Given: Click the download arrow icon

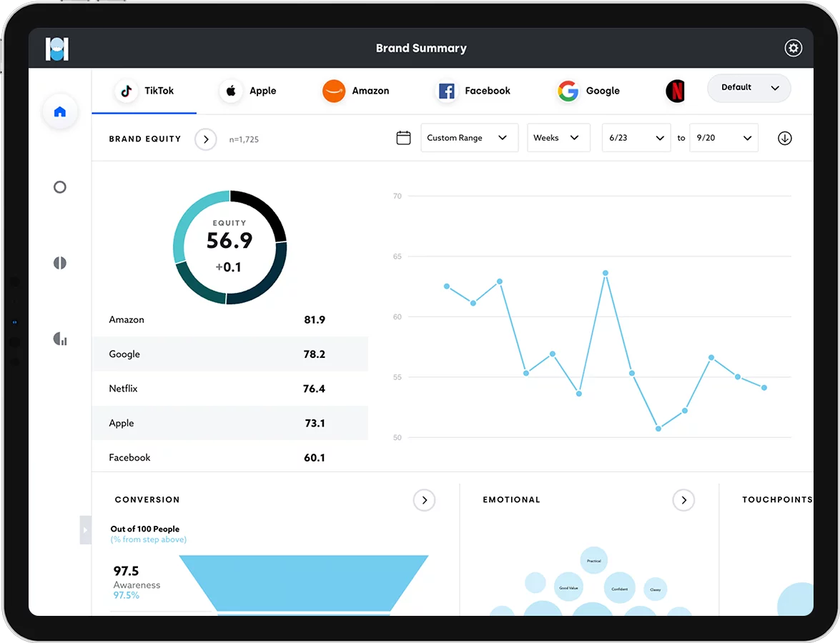Looking at the screenshot, I should (x=784, y=138).
